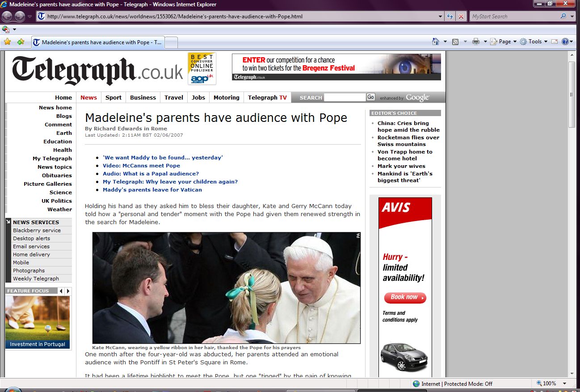Image resolution: width=580 pixels, height=392 pixels.
Task: Open the Tools menu dropdown
Action: tap(534, 42)
